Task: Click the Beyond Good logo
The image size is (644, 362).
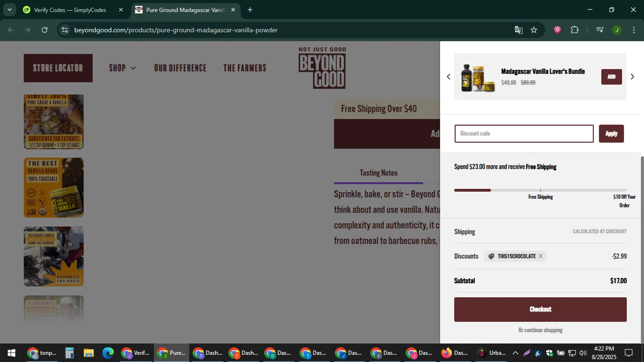Action: [x=322, y=68]
